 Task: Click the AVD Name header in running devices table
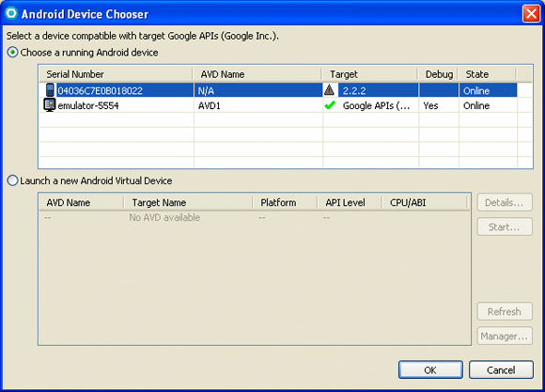tap(257, 74)
